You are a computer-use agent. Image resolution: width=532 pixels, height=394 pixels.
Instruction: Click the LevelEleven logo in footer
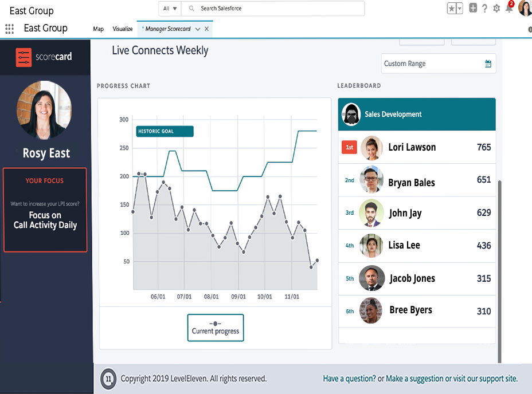click(108, 379)
